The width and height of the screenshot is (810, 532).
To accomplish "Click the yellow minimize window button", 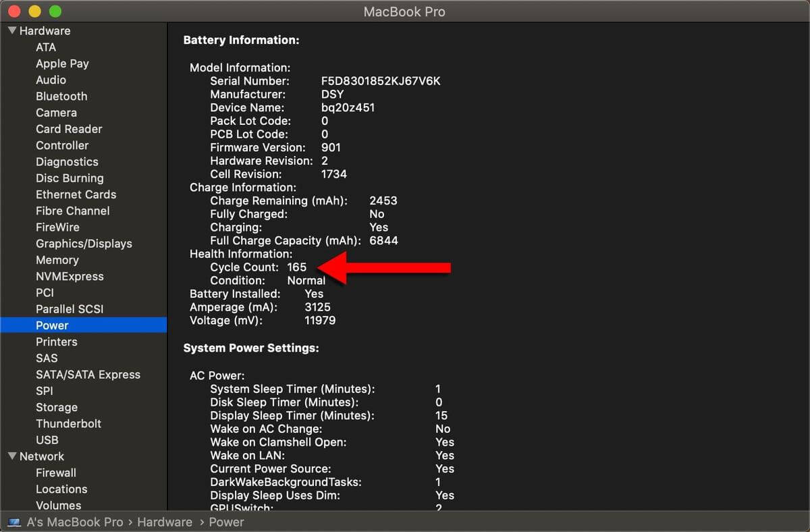I will pyautogui.click(x=34, y=11).
